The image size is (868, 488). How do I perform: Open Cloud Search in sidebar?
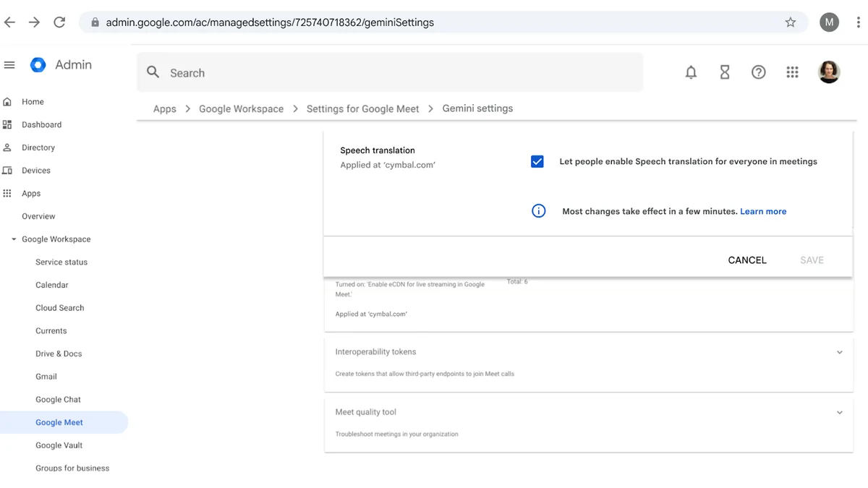pos(60,308)
